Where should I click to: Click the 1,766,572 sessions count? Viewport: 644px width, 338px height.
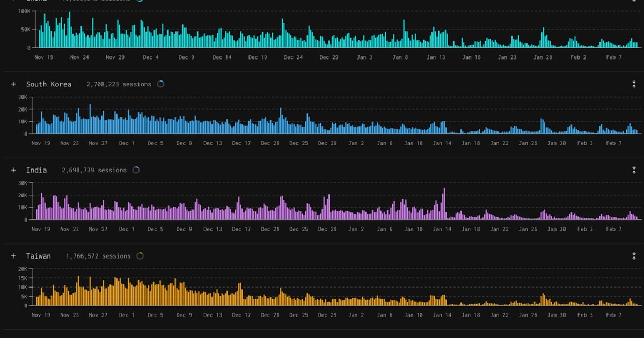[x=98, y=256]
